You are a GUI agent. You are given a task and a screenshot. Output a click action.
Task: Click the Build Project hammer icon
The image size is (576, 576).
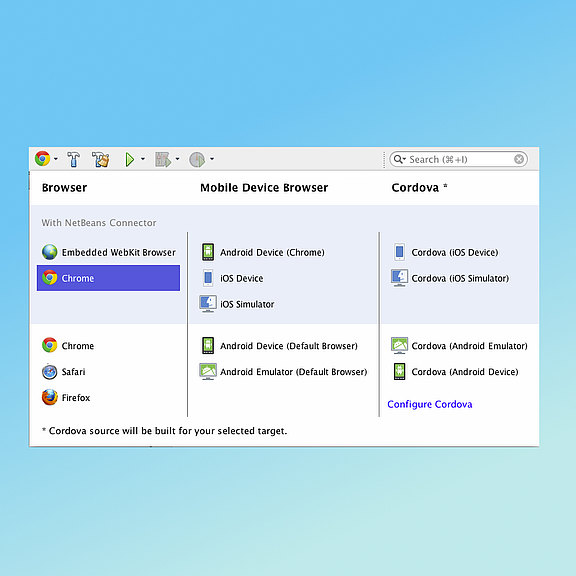pos(73,159)
